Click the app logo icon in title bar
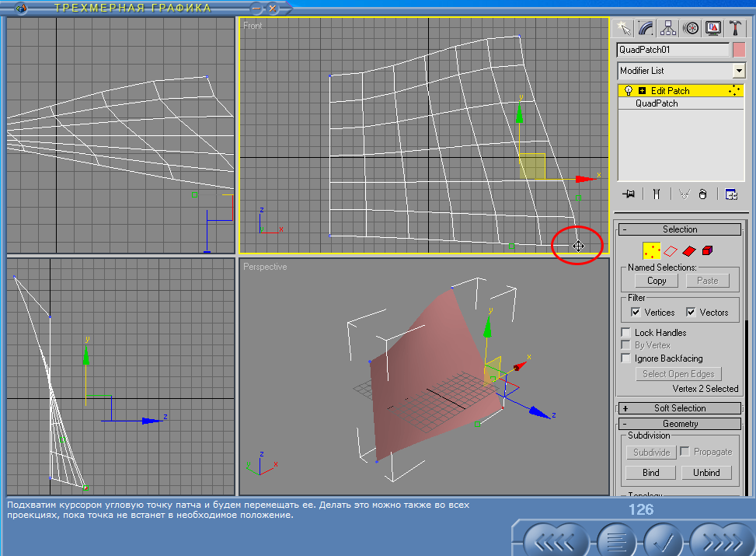Image resolution: width=756 pixels, height=556 pixels. tap(20, 8)
